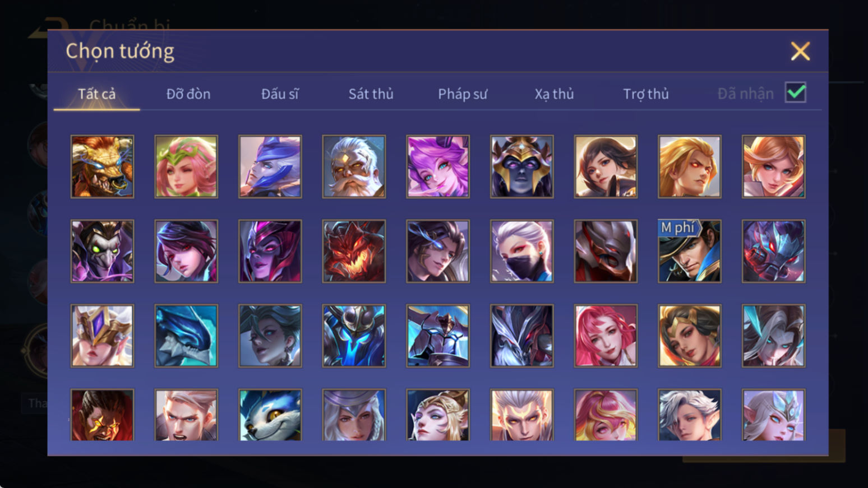Switch to the 'Xạ thủ' tab
The width and height of the screenshot is (868, 488).
pos(554,94)
